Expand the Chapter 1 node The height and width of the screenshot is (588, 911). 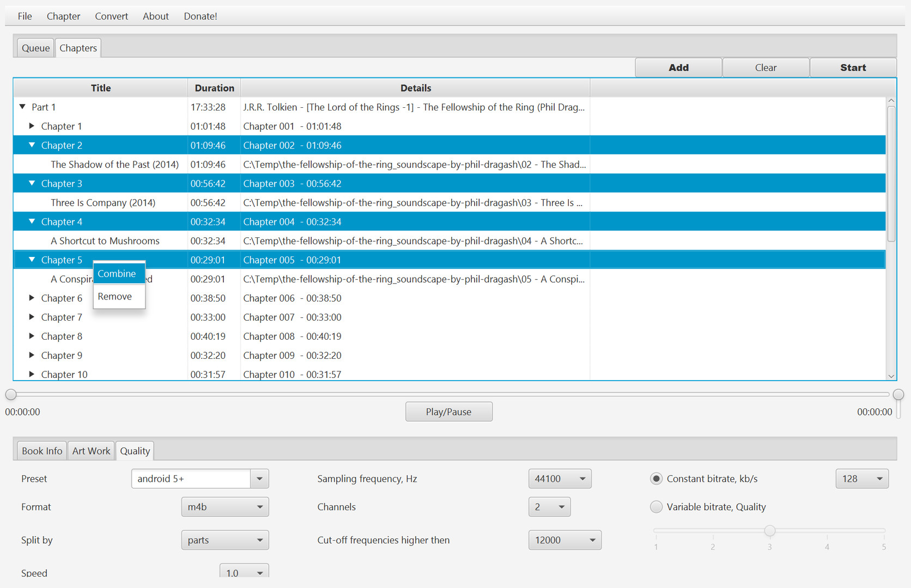[32, 126]
